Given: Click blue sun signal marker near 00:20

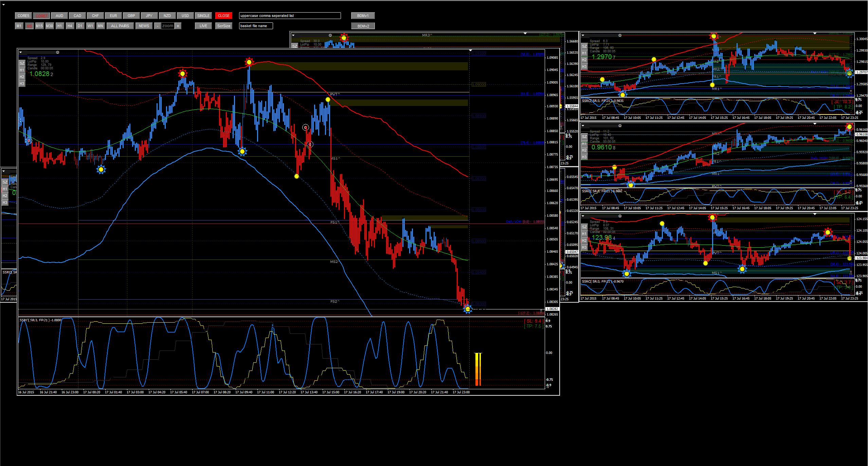Looking at the screenshot, I should (x=101, y=169).
